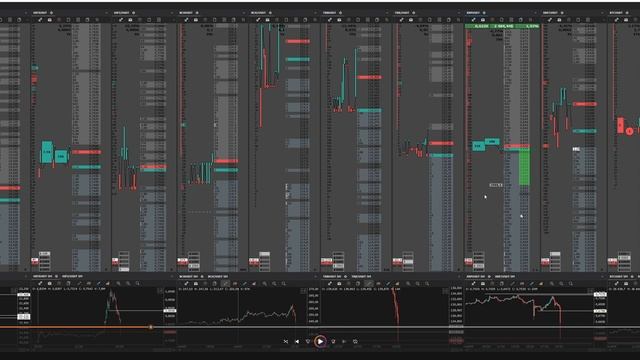Click the icon immediately left of the play button

[x=308, y=341]
